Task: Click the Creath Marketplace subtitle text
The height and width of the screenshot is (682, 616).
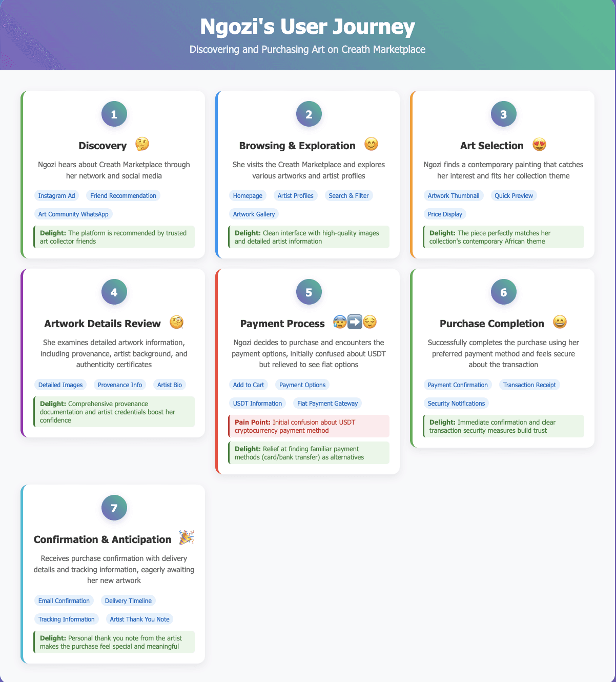Action: [x=307, y=50]
